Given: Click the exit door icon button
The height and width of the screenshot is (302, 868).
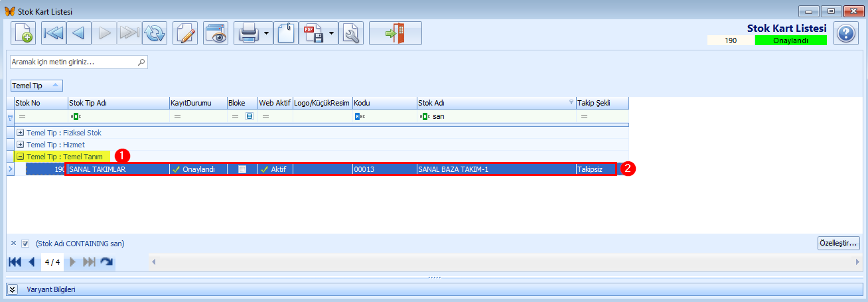Looking at the screenshot, I should (396, 33).
